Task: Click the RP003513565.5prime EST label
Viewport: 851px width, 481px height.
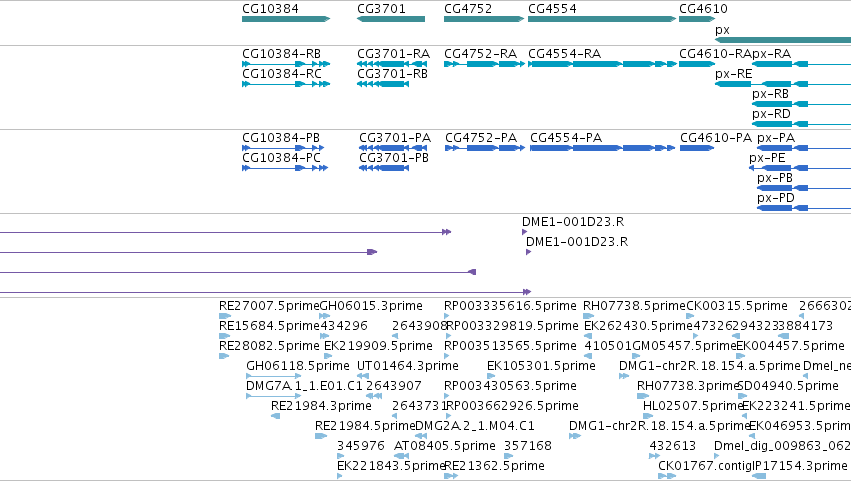Action: (x=510, y=346)
